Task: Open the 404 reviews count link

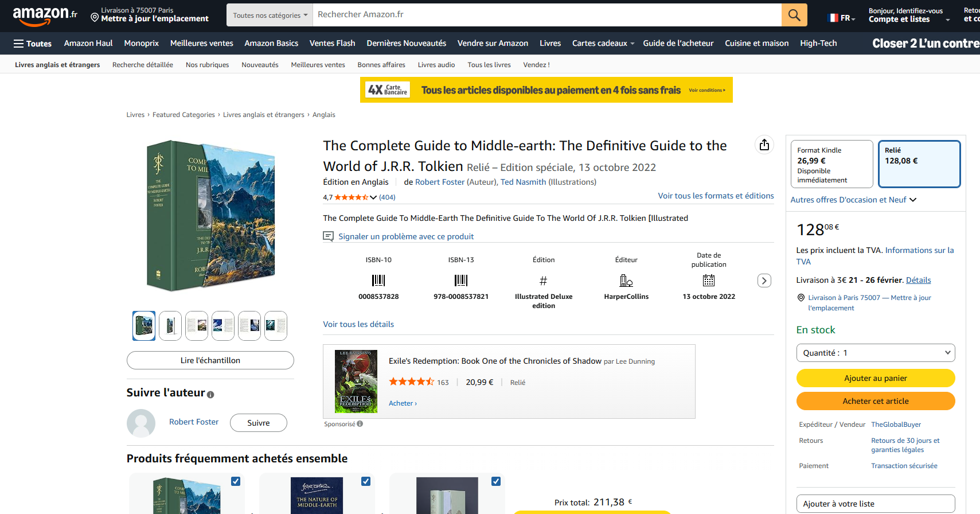Action: pyautogui.click(x=387, y=197)
